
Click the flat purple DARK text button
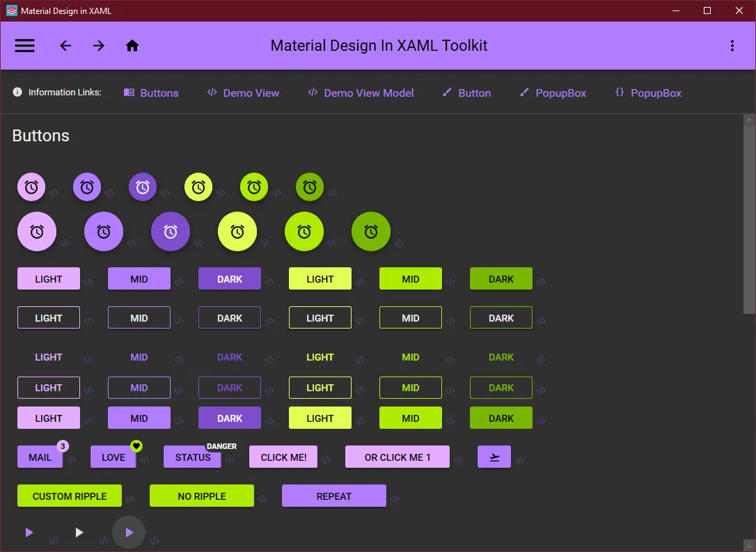(x=230, y=357)
